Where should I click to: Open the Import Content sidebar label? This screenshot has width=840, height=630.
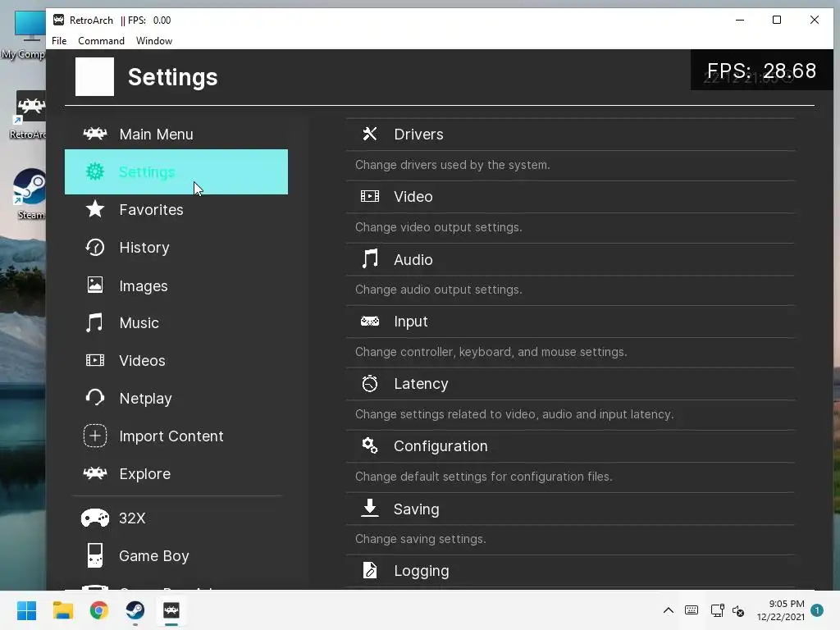pos(171,436)
